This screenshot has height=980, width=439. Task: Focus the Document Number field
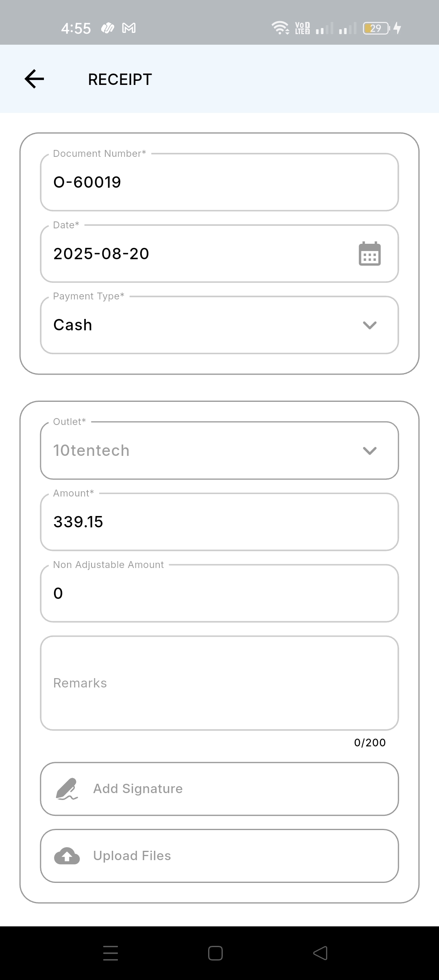[219, 182]
